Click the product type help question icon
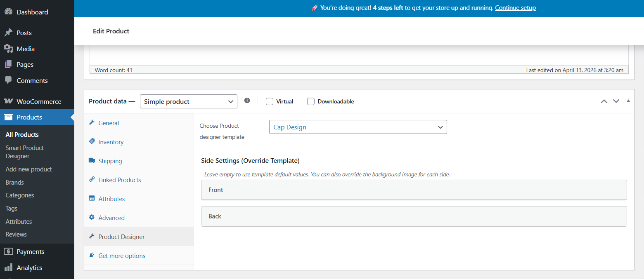 click(x=247, y=100)
